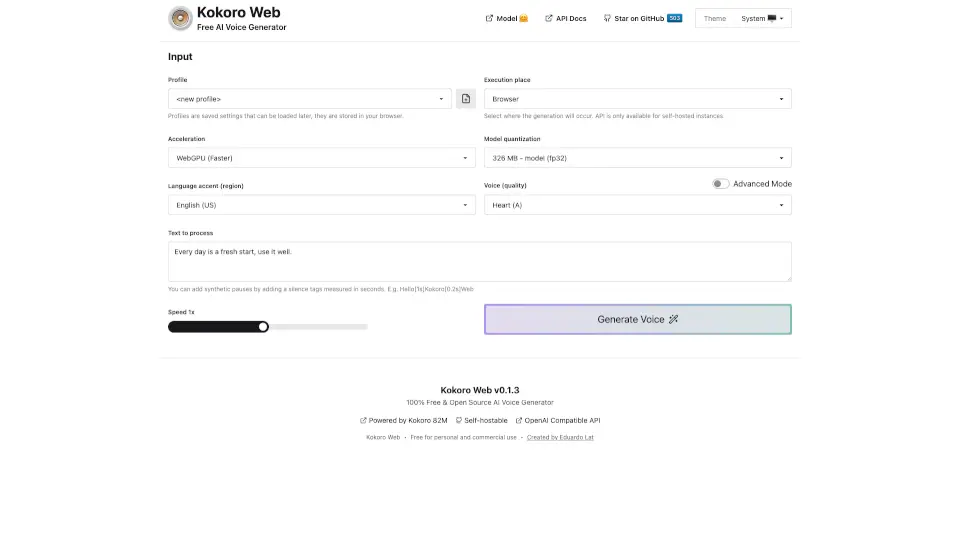Screen dimensions: 960x540
Task: Open the System theme selector
Action: coord(762,18)
